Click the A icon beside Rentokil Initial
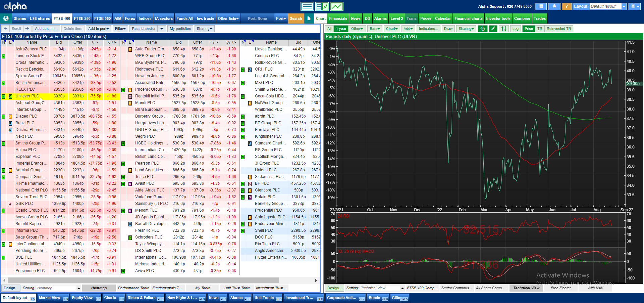The width and height of the screenshot is (644, 303). coord(130,96)
